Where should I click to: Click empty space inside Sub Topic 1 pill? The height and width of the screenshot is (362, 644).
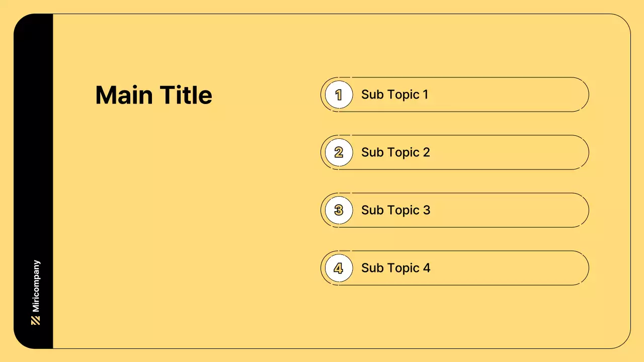coord(508,95)
